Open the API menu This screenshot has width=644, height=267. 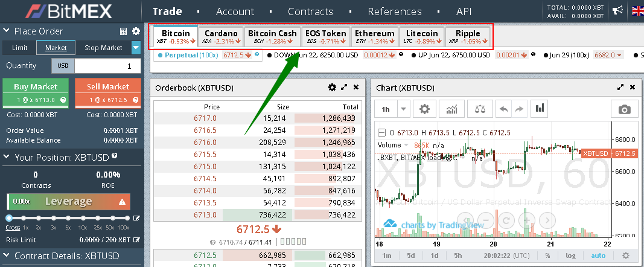pos(464,11)
